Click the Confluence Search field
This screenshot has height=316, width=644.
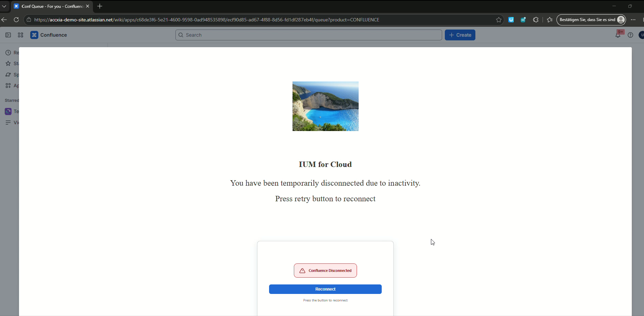pos(309,35)
